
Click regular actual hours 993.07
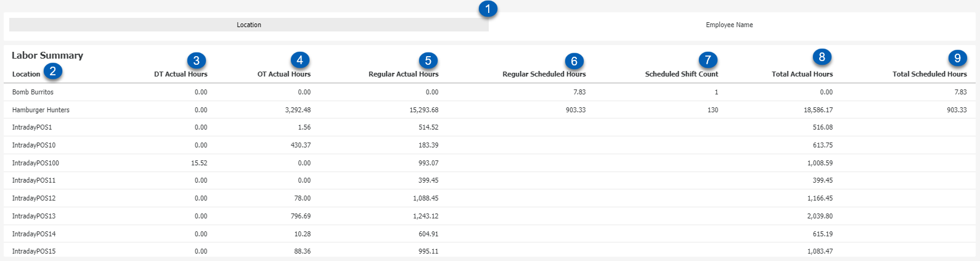[428, 163]
